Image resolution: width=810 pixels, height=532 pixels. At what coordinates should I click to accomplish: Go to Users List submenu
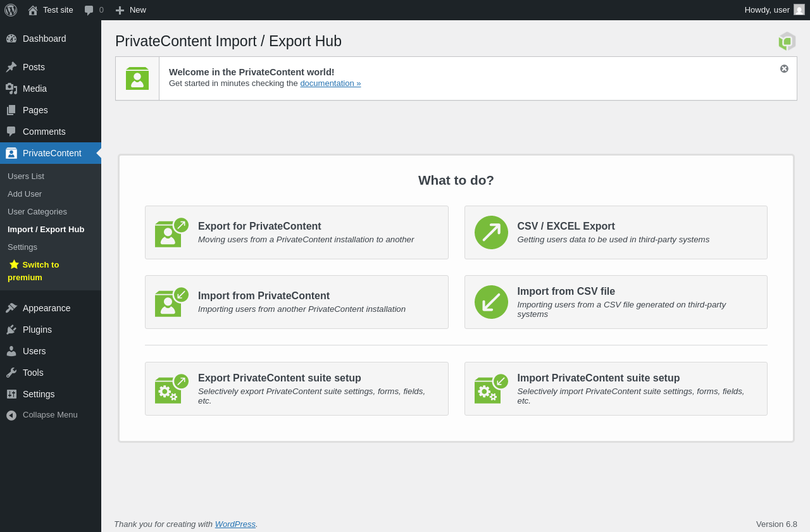pos(26,176)
